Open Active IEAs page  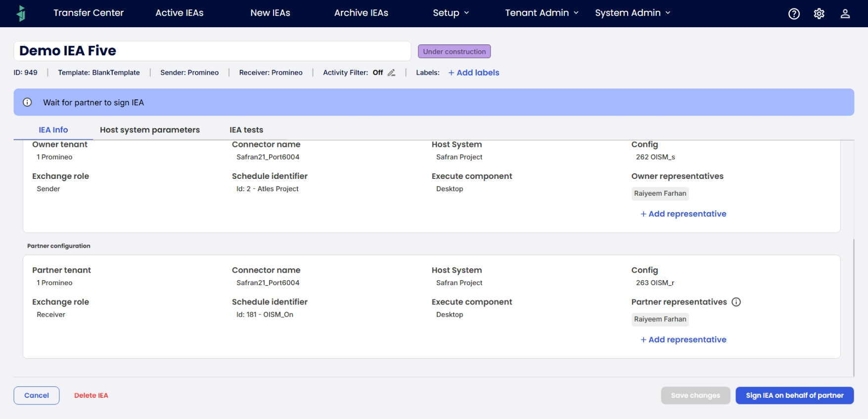tap(180, 13)
